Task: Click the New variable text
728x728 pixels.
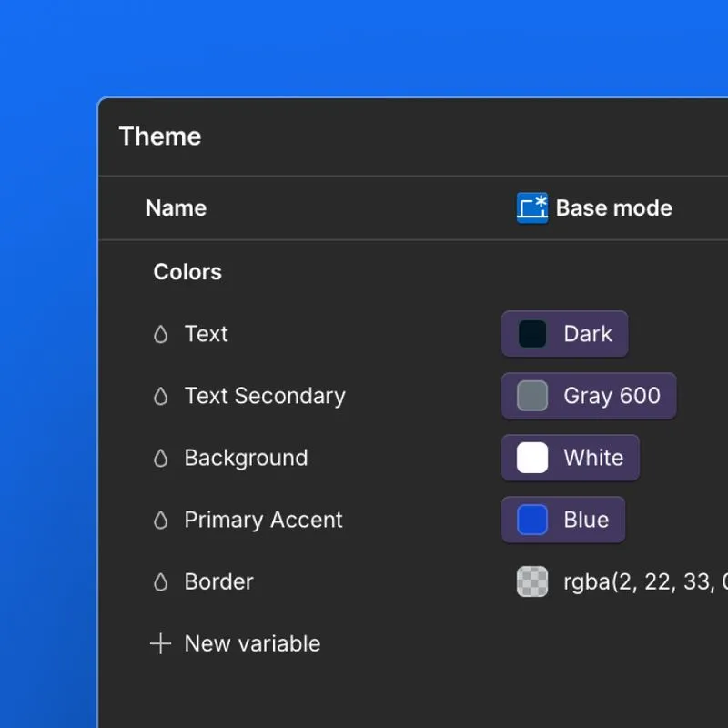Action: 252,643
